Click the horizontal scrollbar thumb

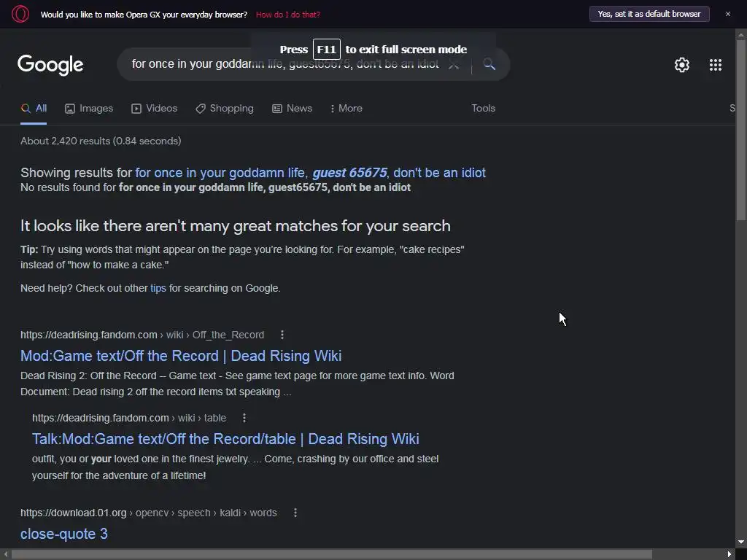pyautogui.click(x=332, y=554)
